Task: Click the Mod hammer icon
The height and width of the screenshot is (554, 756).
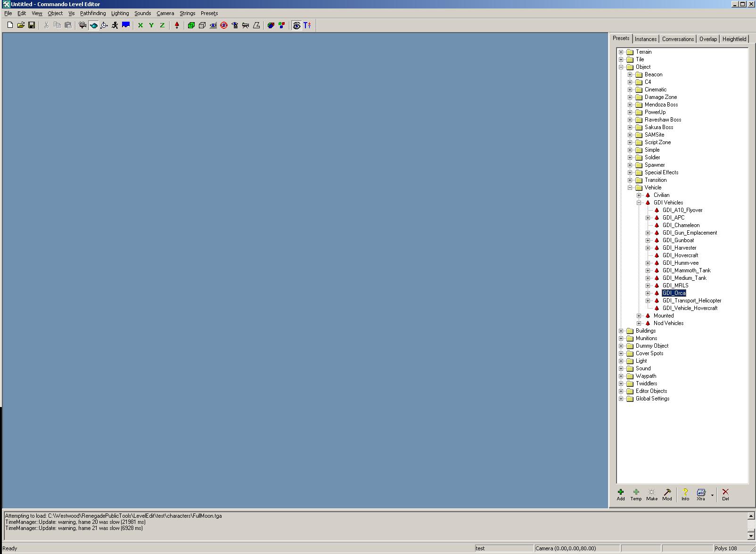Action: [x=667, y=494]
